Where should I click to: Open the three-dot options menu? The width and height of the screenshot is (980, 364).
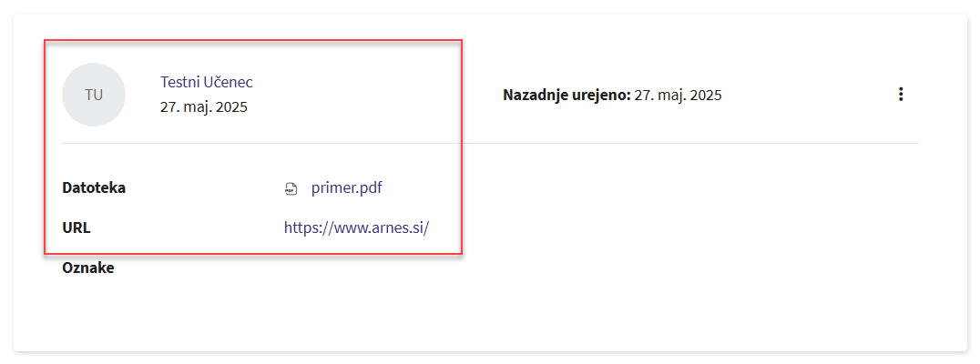tap(901, 94)
